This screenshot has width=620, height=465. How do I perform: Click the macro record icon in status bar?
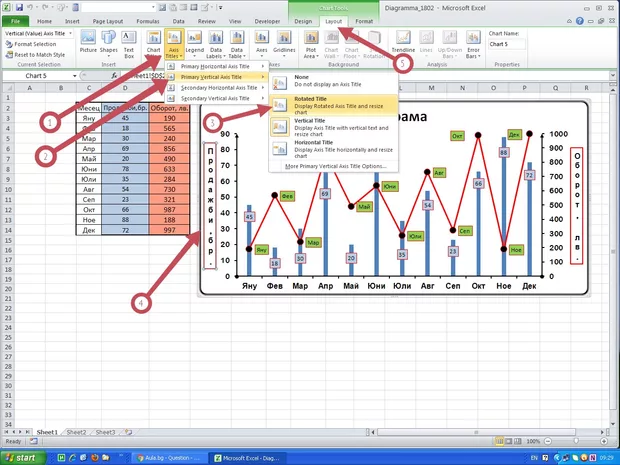(x=33, y=441)
